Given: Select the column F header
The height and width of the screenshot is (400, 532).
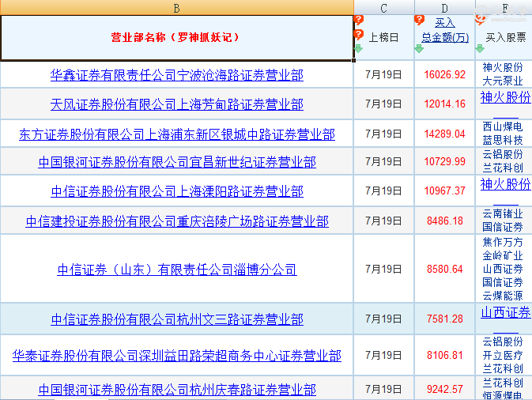Looking at the screenshot, I should [504, 7].
